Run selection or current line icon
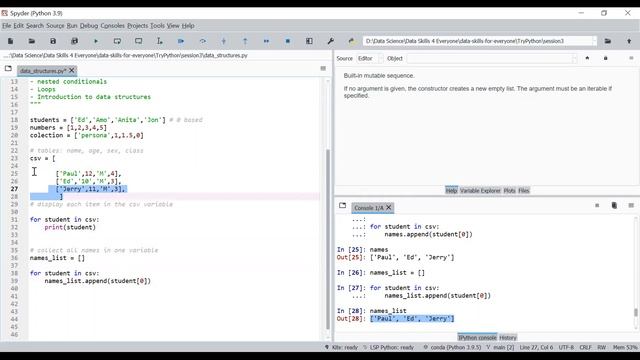Screen dimensions: 640x360 coord(160,41)
